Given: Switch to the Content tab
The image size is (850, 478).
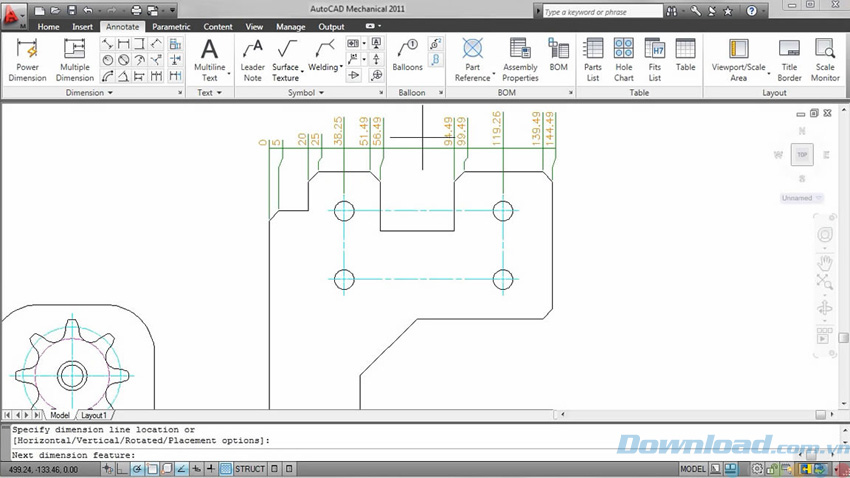Looking at the screenshot, I should coord(218,27).
